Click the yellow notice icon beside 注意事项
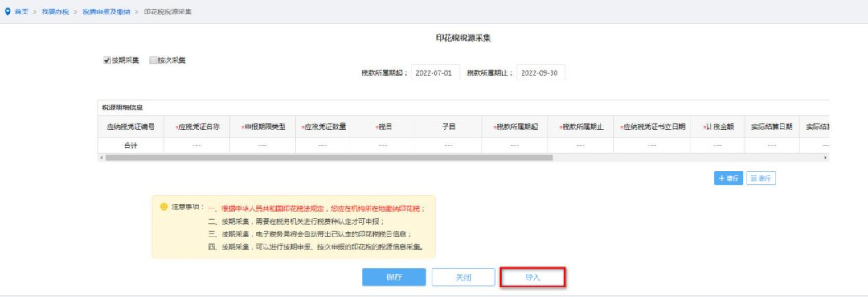 coord(163,207)
